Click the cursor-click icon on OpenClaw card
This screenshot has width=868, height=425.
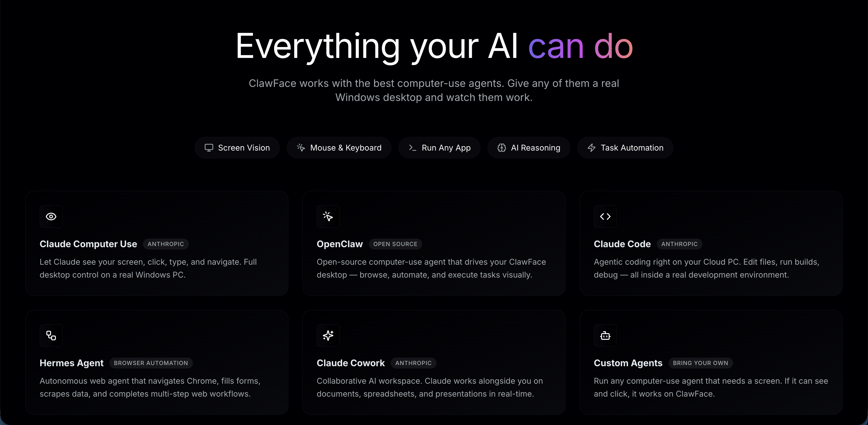click(328, 217)
